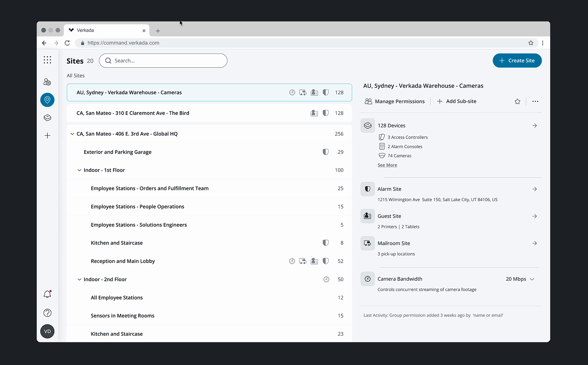Click the Search sites field
The width and height of the screenshot is (588, 365).
pyautogui.click(x=163, y=61)
